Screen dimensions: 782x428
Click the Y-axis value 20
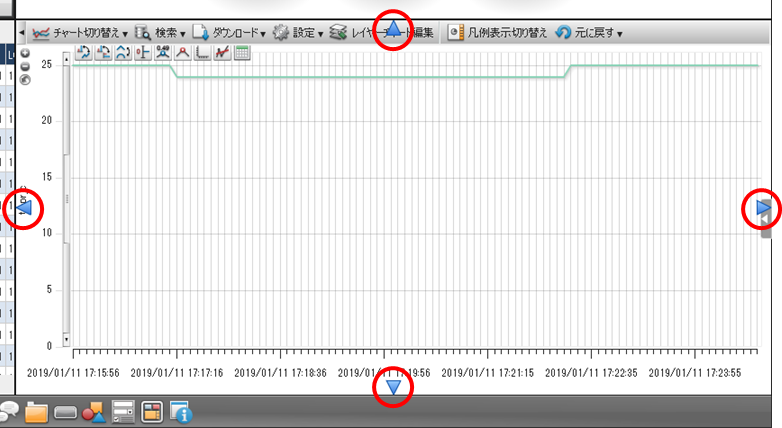[46, 121]
